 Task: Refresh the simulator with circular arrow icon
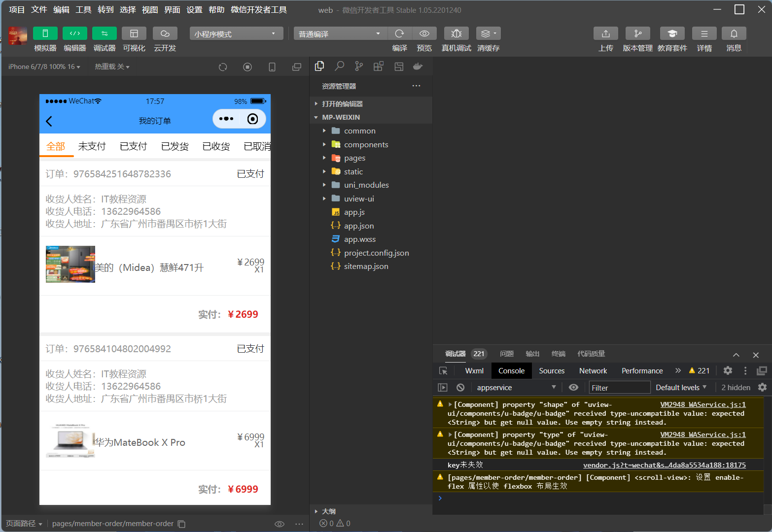click(x=223, y=67)
